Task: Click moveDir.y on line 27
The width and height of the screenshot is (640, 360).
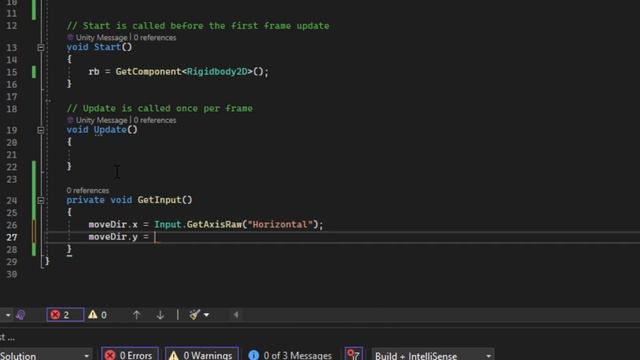Action: click(113, 237)
